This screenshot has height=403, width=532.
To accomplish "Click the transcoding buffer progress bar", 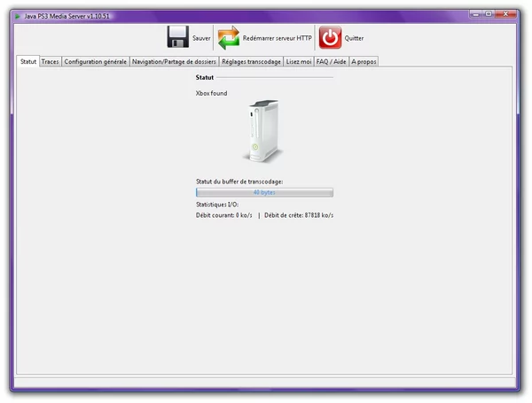I will (x=264, y=192).
